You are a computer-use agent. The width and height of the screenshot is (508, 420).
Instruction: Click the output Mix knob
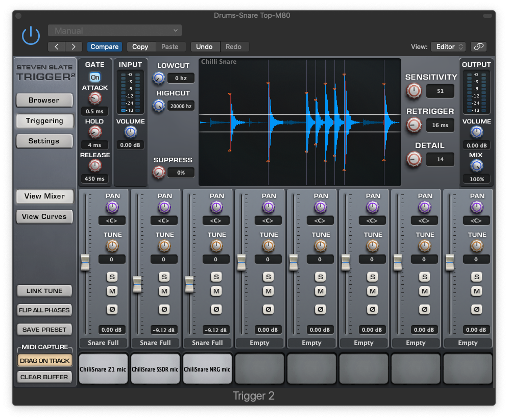coord(476,165)
